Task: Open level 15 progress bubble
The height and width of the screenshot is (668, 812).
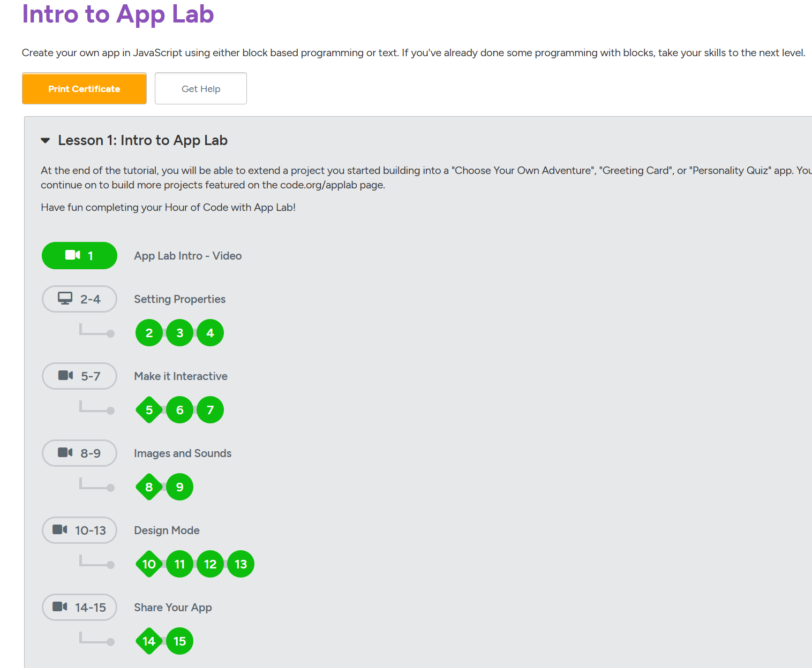Action: point(180,641)
